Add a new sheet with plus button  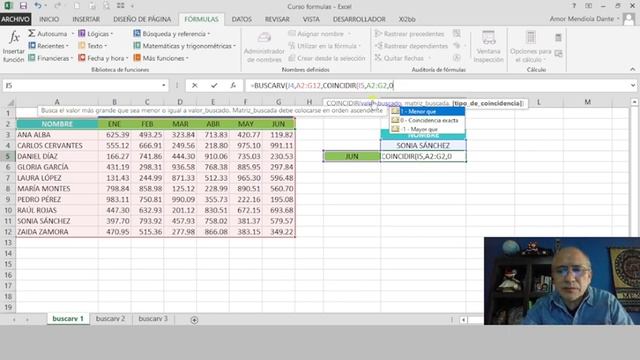click(x=194, y=320)
